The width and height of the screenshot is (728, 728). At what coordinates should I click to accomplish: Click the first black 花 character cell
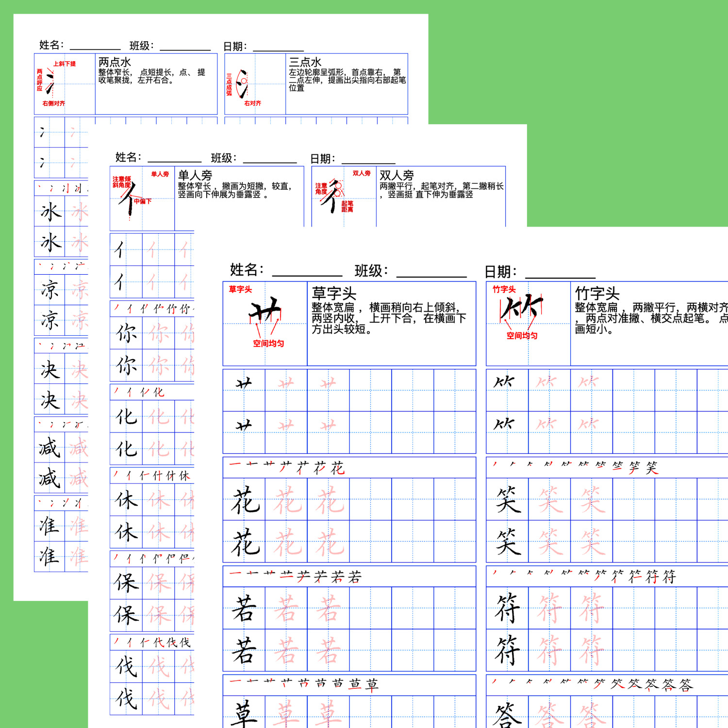click(x=244, y=499)
